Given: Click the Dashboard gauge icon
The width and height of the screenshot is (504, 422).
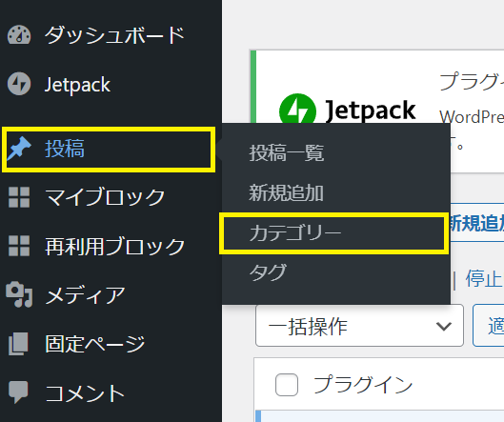Looking at the screenshot, I should [x=19, y=34].
